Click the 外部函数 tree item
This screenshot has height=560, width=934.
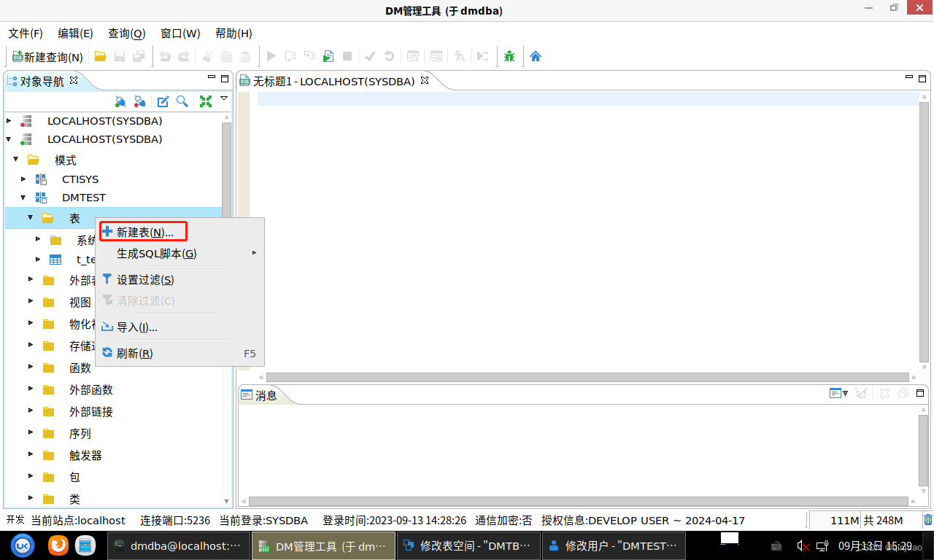pos(91,389)
